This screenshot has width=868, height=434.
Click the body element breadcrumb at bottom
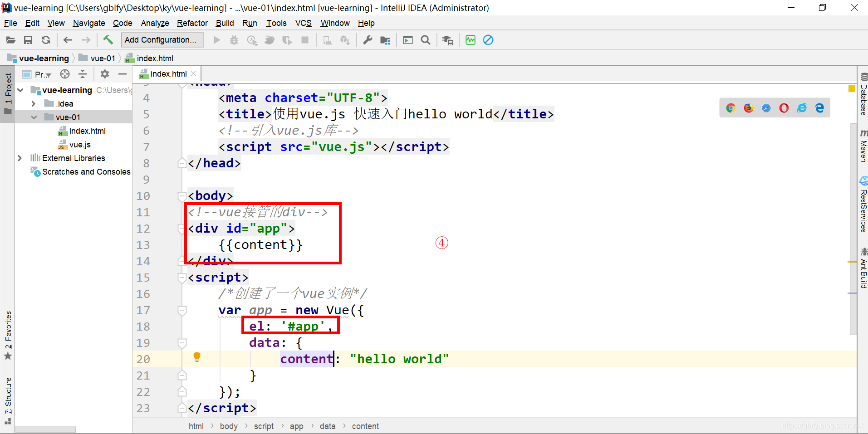229,426
